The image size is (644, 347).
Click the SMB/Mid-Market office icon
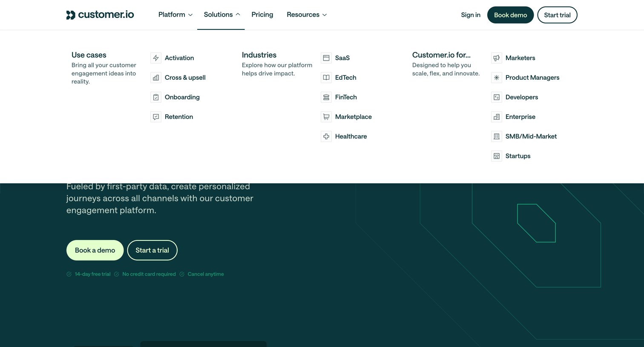click(x=497, y=136)
